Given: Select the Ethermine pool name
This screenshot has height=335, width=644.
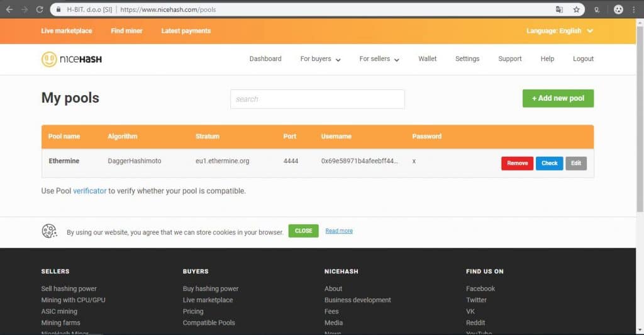Looking at the screenshot, I should click(x=64, y=161).
